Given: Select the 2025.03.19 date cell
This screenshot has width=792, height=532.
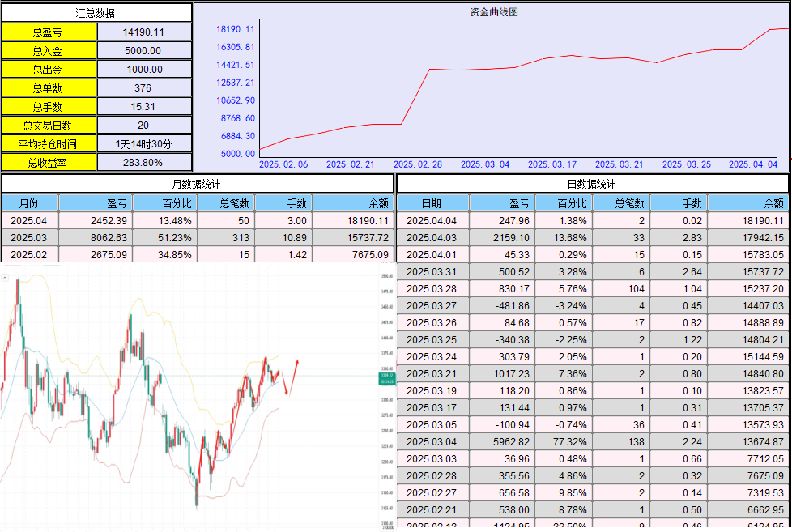Looking at the screenshot, I should 433,390.
